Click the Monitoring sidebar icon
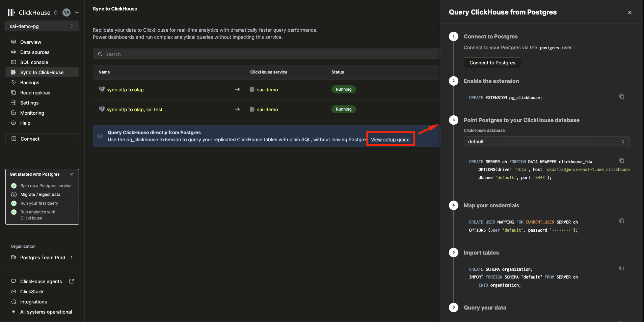Image resolution: width=644 pixels, height=322 pixels. pyautogui.click(x=14, y=113)
